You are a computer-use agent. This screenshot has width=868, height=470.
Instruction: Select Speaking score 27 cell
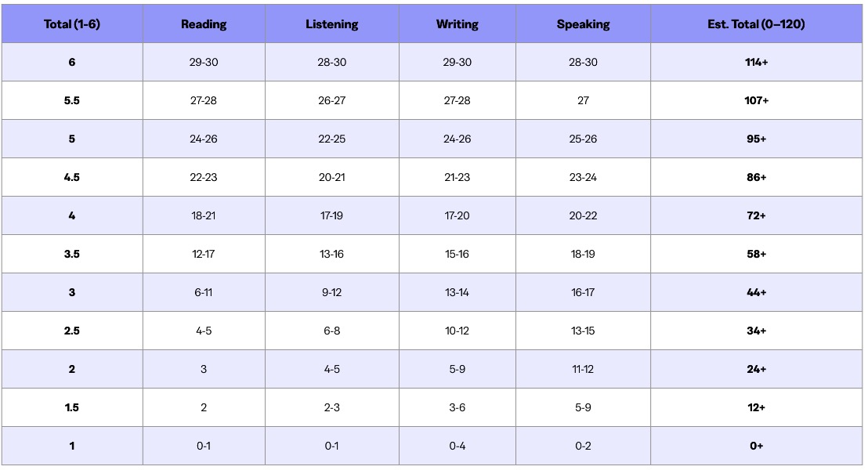(583, 100)
